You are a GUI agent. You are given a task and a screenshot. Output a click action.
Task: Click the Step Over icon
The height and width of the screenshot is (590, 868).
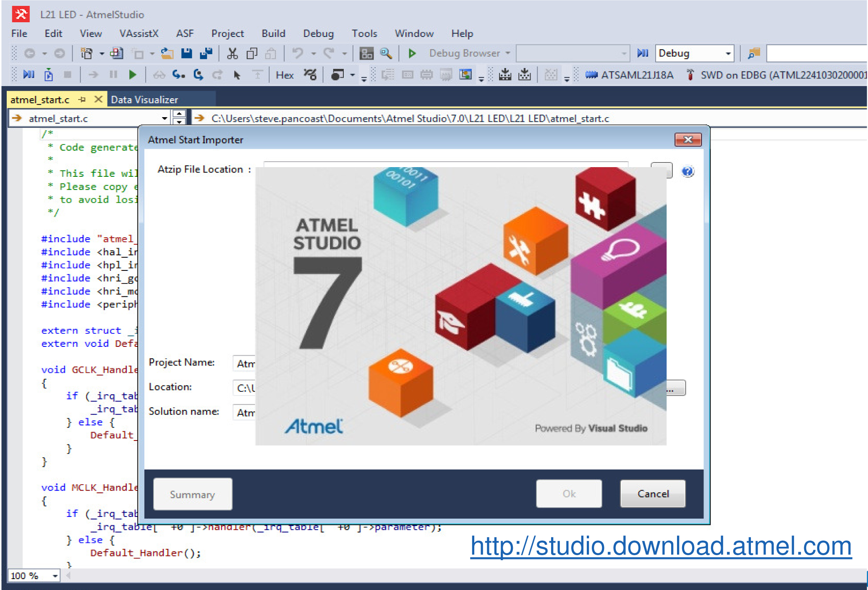[x=199, y=75]
